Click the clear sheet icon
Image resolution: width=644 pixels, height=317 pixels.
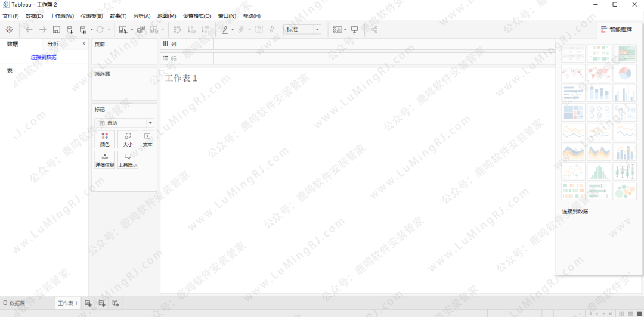154,30
